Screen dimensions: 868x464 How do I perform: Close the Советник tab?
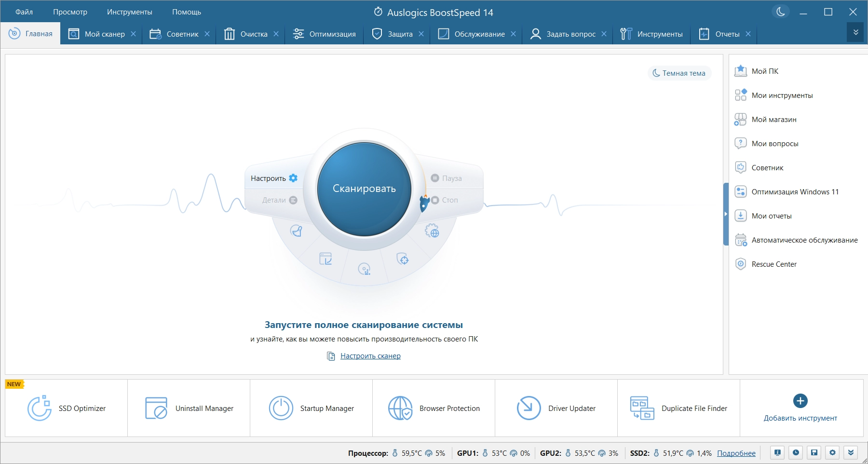pos(207,34)
